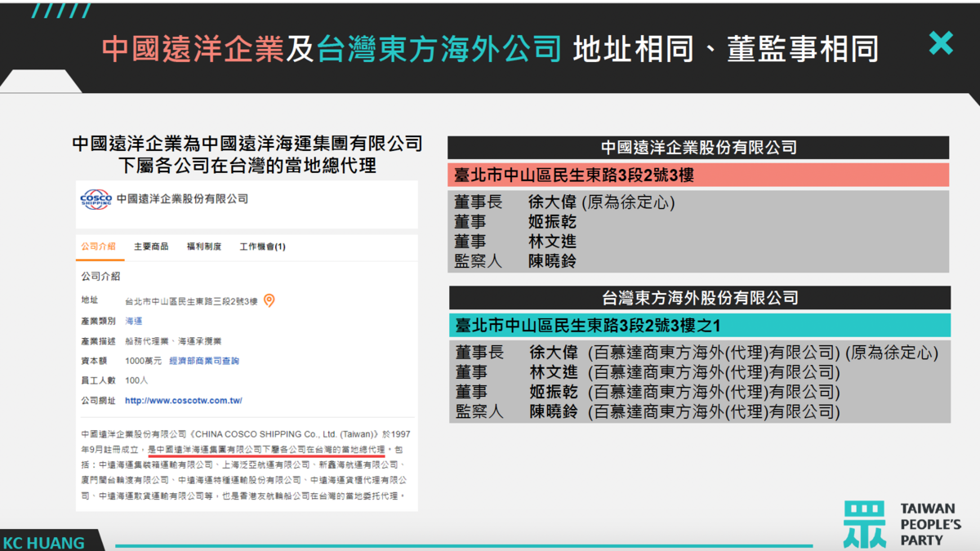Click the orange map pin beside the address
The image size is (980, 551).
pos(269,300)
